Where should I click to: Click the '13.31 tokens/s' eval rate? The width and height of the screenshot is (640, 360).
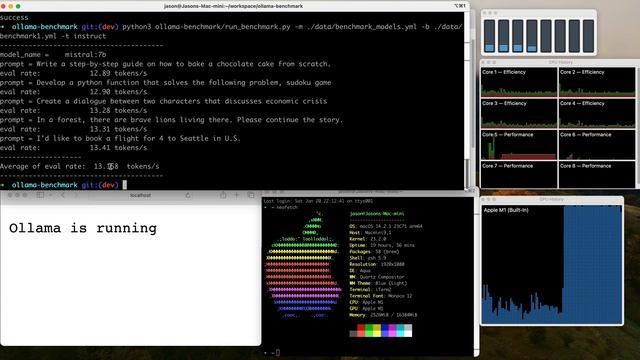coord(118,129)
